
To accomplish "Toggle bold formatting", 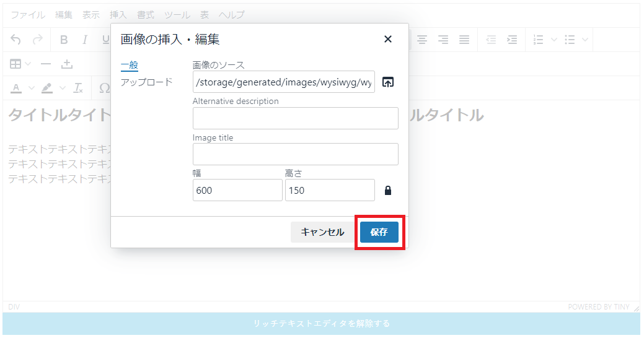I will click(x=64, y=40).
